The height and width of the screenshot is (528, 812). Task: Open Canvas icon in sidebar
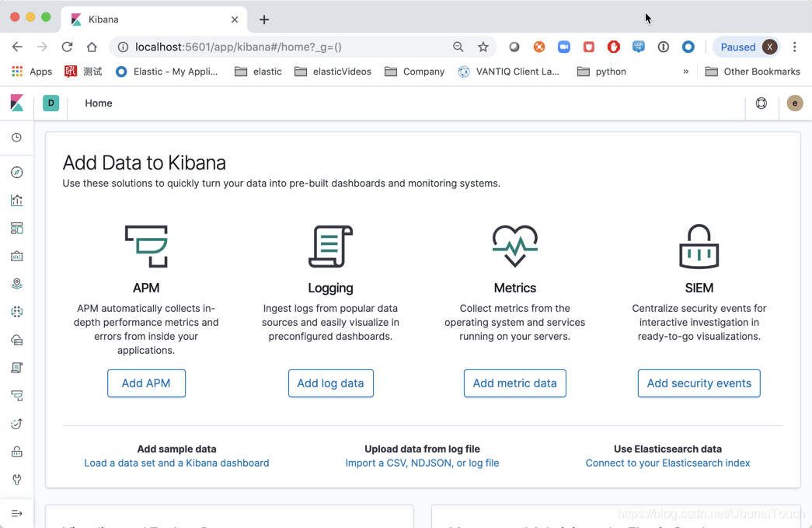[x=16, y=256]
